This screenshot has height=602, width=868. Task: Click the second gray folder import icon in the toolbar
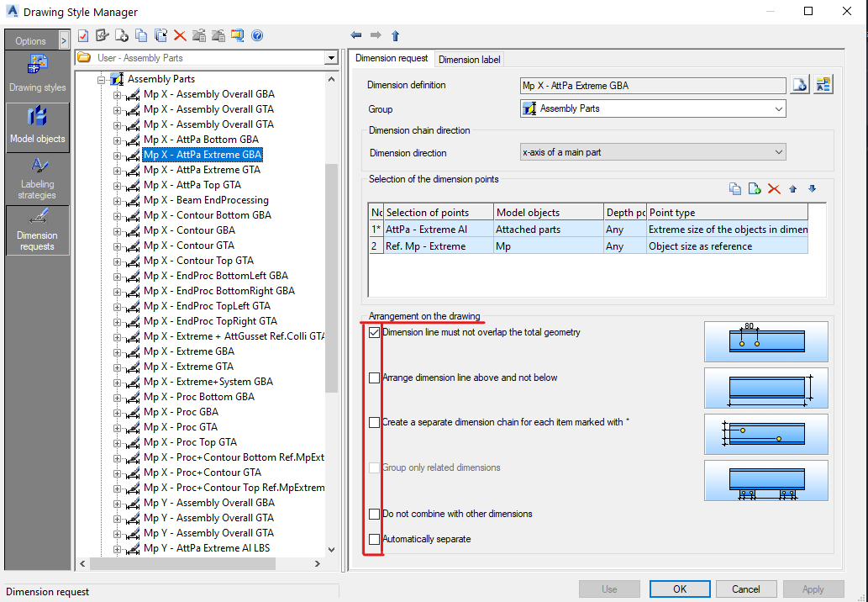click(x=218, y=36)
